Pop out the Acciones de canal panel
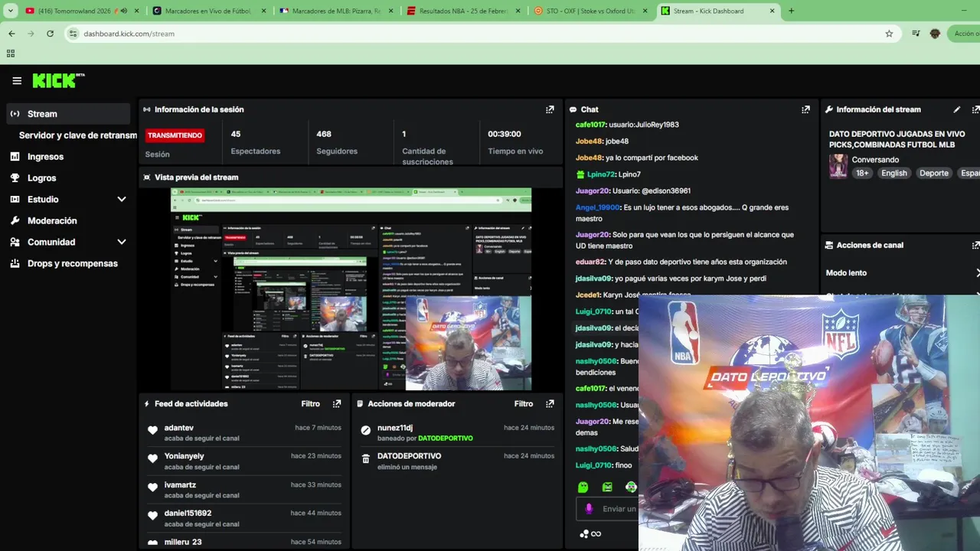 [975, 246]
